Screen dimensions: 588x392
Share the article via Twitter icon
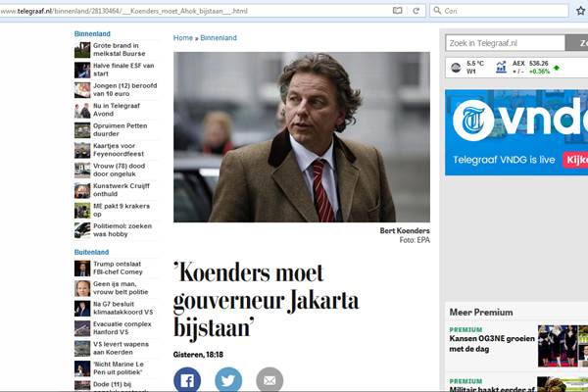pos(228,380)
